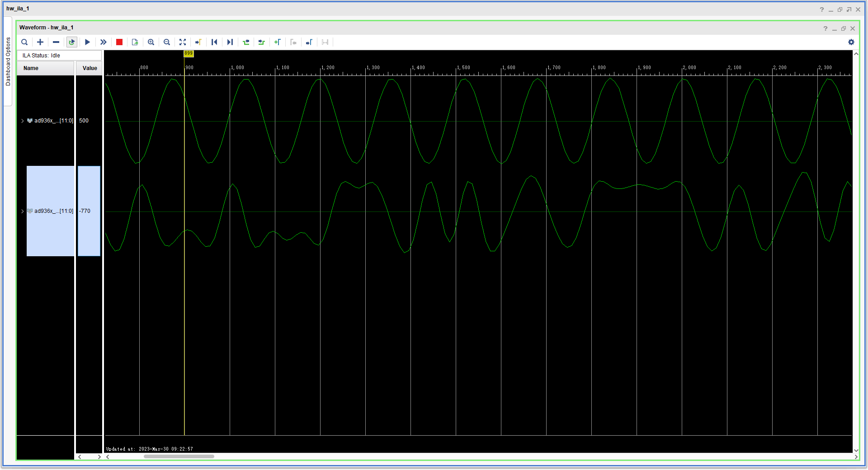Screen dimensions: 868x470
Task: Run trigger for this ILA core
Action: click(88, 42)
